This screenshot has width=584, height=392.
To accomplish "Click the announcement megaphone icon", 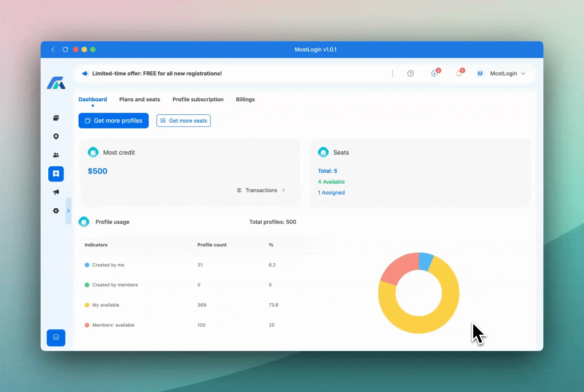I will (x=85, y=73).
